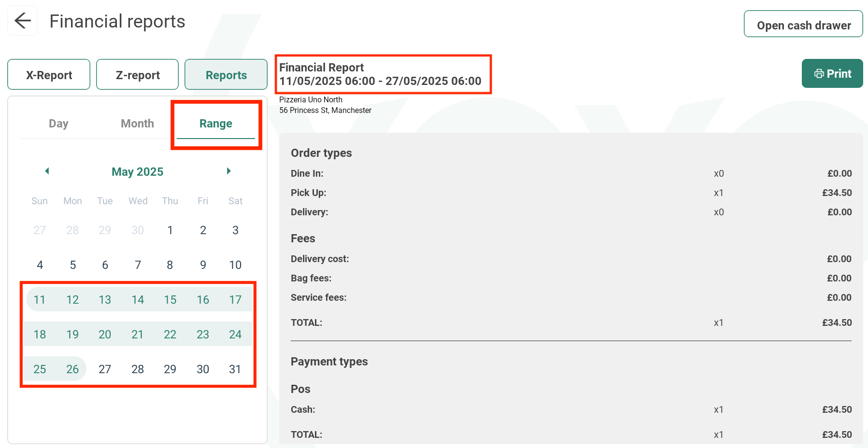Open the Z-report tab

138,75
